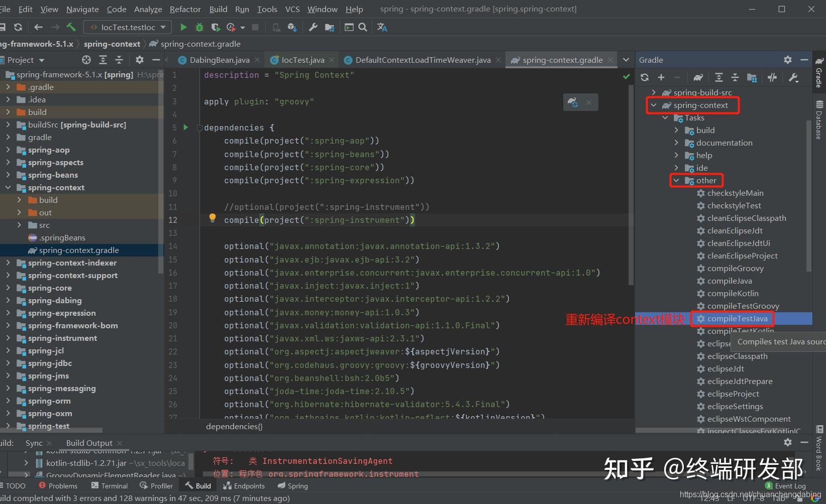Screen dimensions: 826x504
Task: Open Search Everywhere magnifier
Action: click(363, 27)
